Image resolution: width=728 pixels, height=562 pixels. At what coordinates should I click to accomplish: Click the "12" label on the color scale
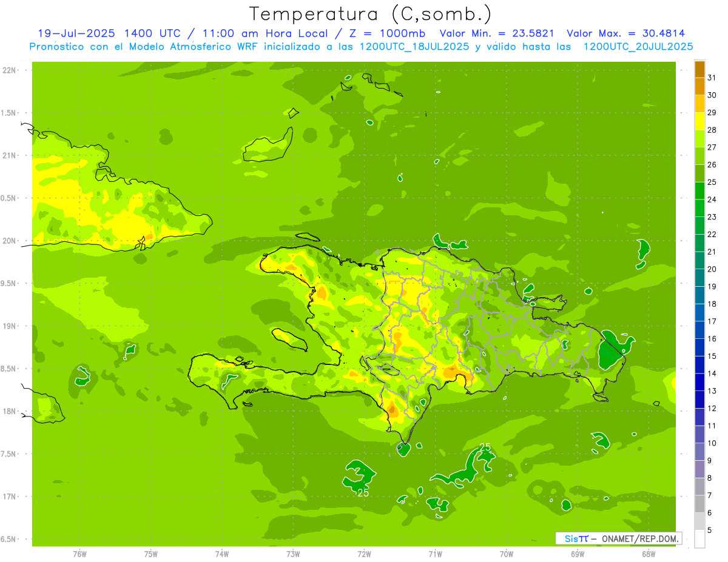point(712,409)
